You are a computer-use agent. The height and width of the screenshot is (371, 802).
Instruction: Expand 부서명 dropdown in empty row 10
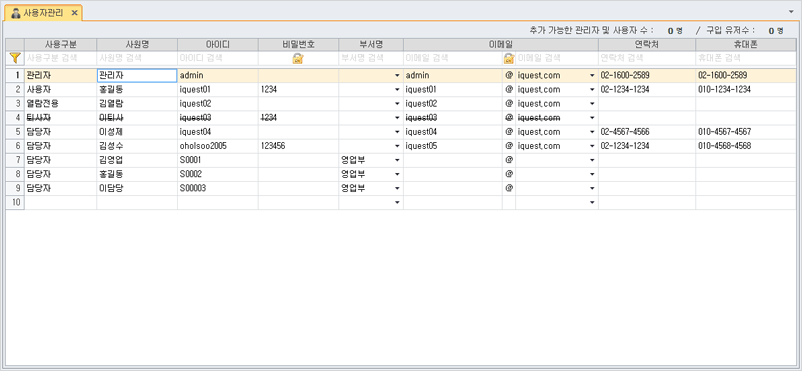pos(397,203)
